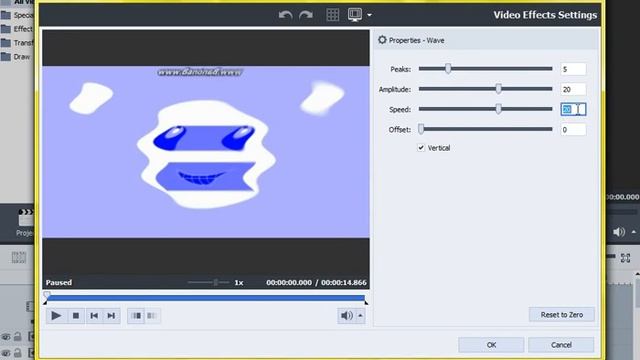Click the main window timeline tool icon
The height and width of the screenshot is (360, 640).
pos(18,258)
